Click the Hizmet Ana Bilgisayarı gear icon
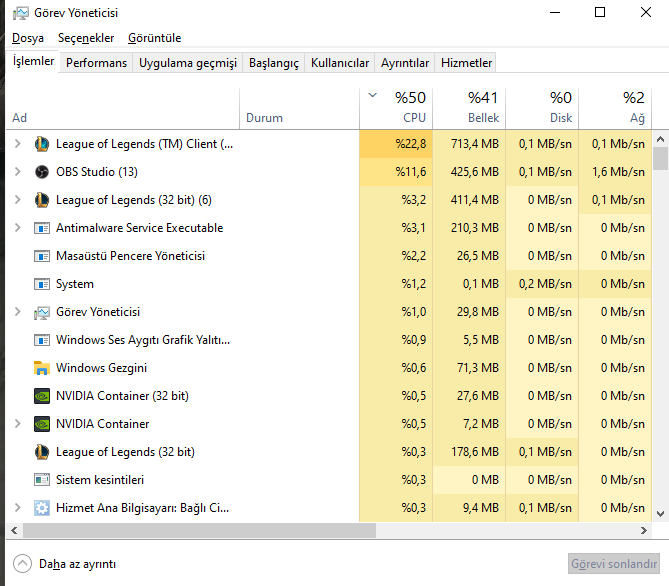 [42, 508]
